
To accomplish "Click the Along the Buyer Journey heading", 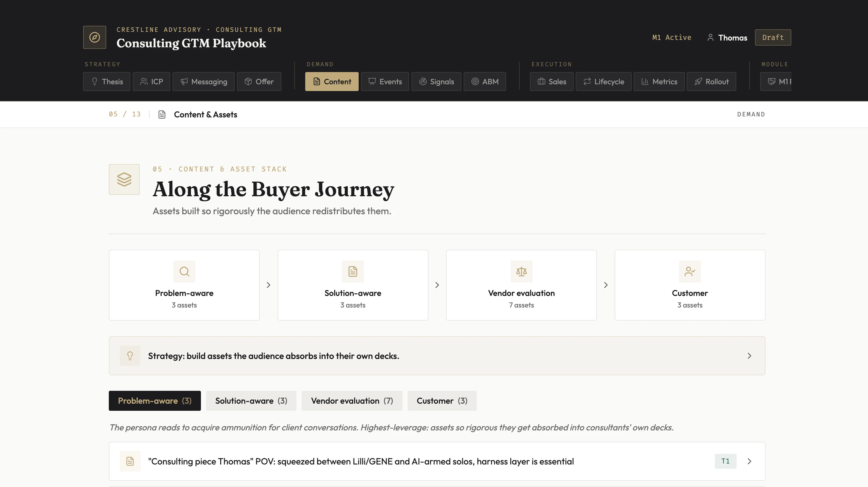I will (273, 190).
